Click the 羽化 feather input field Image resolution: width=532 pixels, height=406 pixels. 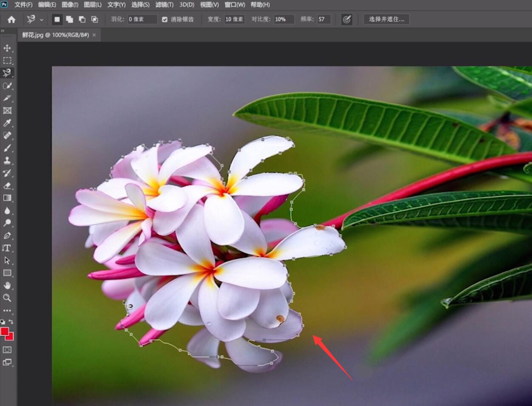(x=142, y=19)
